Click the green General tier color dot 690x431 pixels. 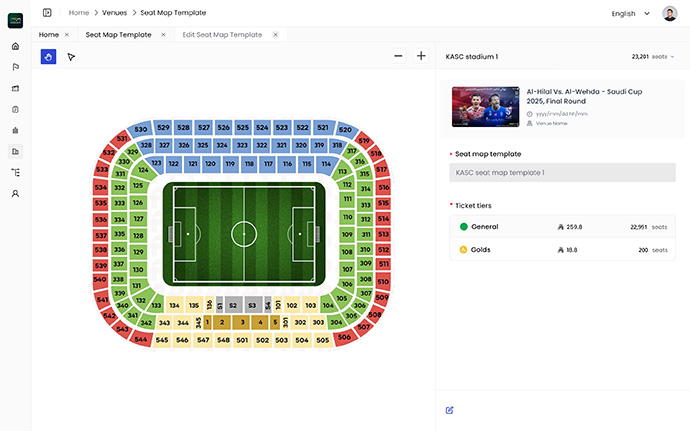(463, 227)
